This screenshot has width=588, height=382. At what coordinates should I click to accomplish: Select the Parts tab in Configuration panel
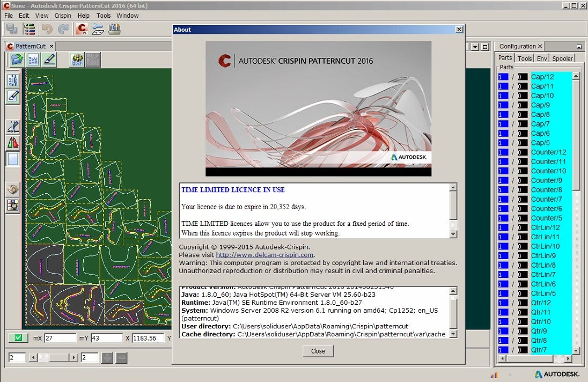coord(505,58)
